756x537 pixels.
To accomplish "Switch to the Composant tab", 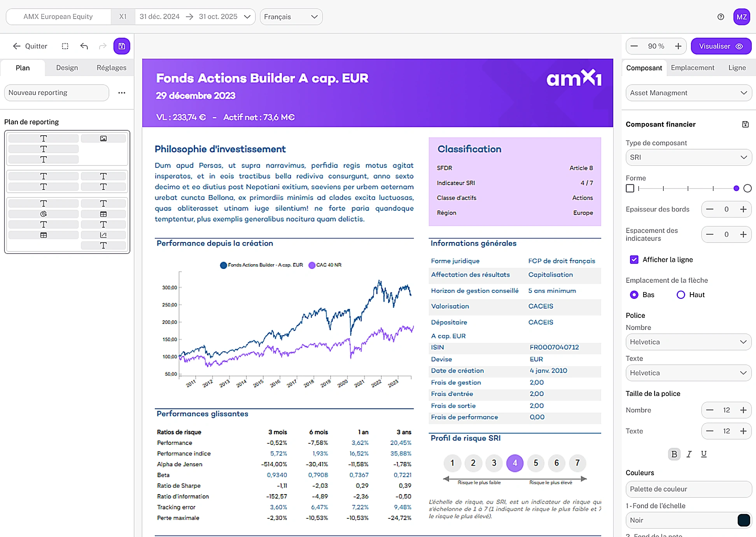I will click(644, 68).
